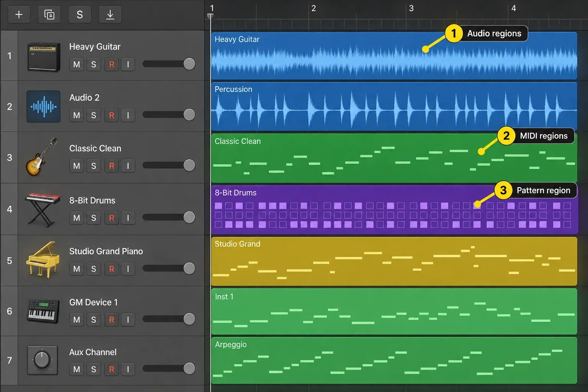Select the Percussion audio region
This screenshot has width=588, height=392.
pos(394,106)
